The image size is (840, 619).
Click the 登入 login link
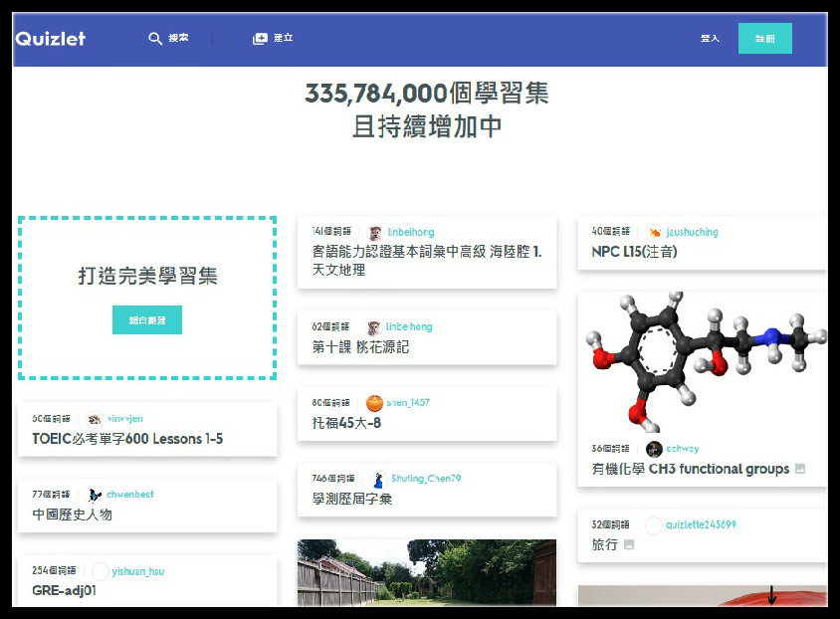710,39
